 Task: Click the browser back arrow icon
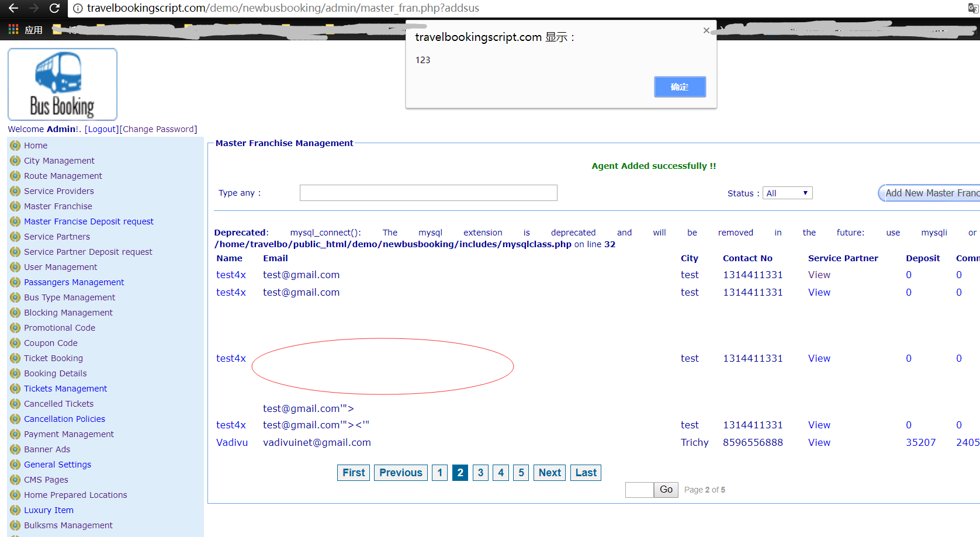coord(13,8)
